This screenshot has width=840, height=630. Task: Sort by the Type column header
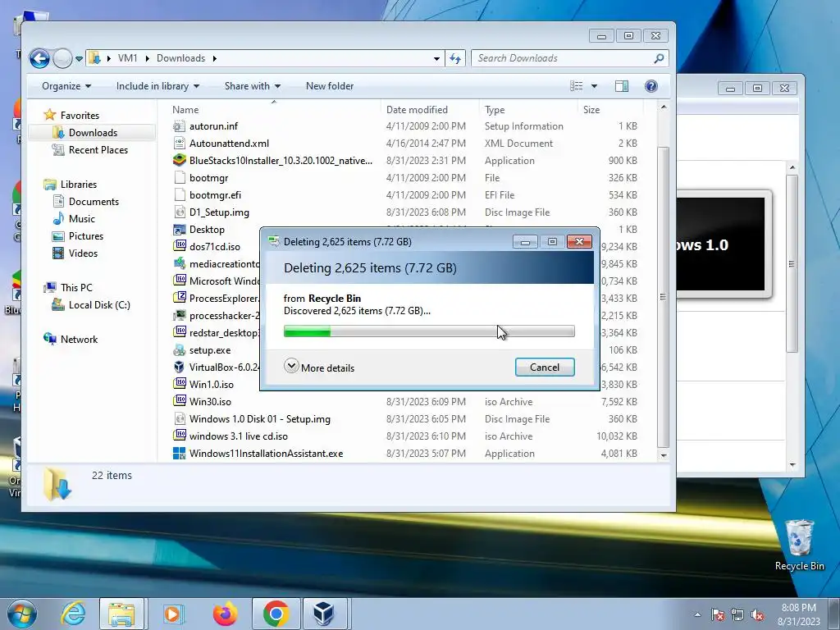495,110
